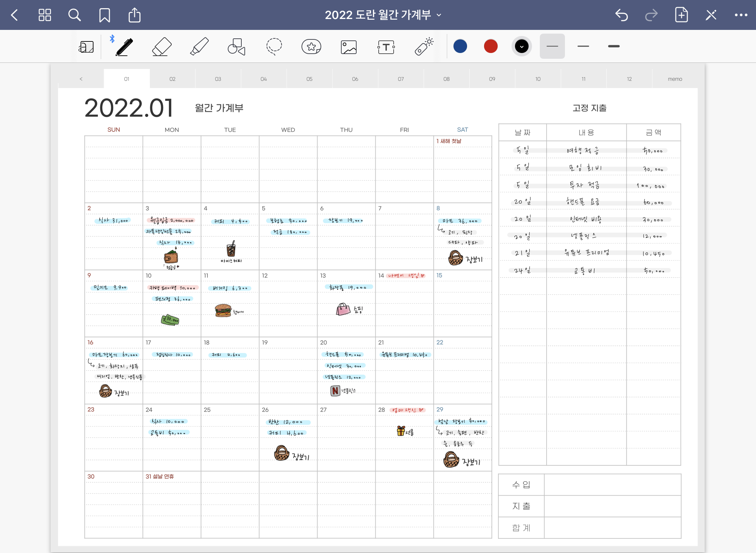Activate the Laser pointer tool
Viewport: 756px width, 553px height.
click(424, 47)
